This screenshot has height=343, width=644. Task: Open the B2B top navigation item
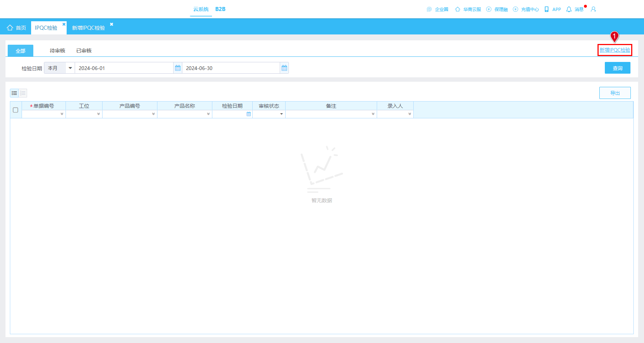pyautogui.click(x=220, y=9)
